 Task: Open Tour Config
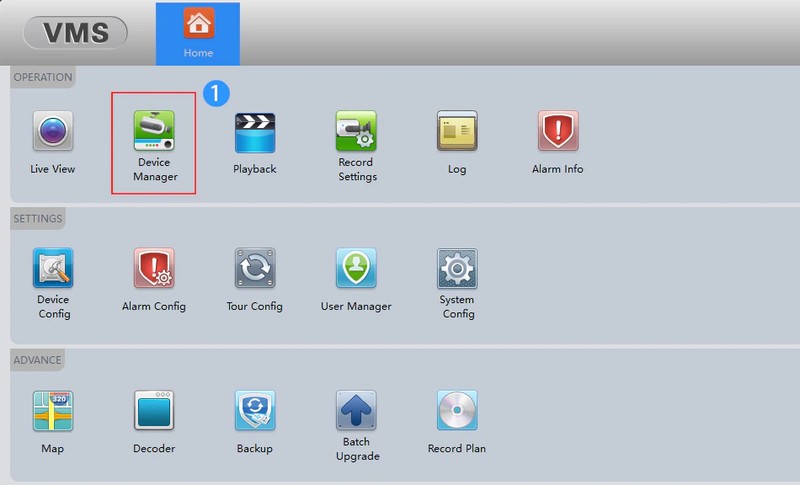pos(254,268)
